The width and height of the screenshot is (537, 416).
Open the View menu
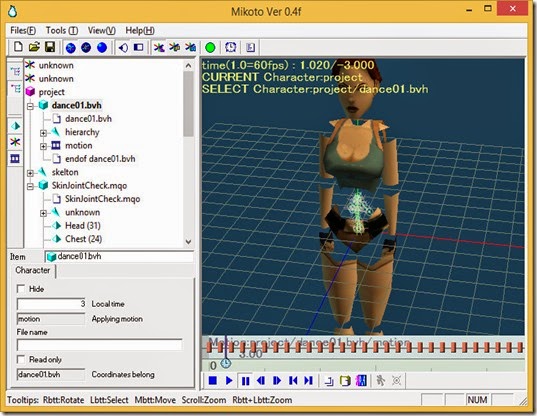tap(101, 30)
